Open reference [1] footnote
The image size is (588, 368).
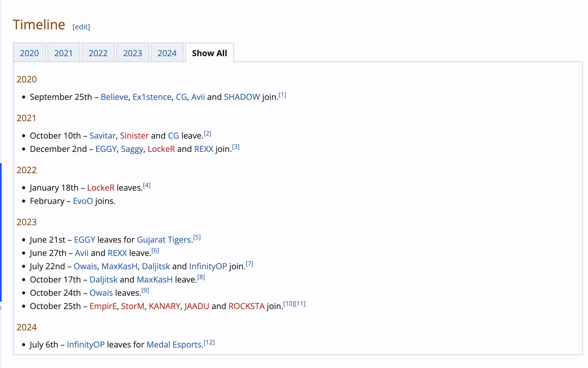tap(282, 95)
